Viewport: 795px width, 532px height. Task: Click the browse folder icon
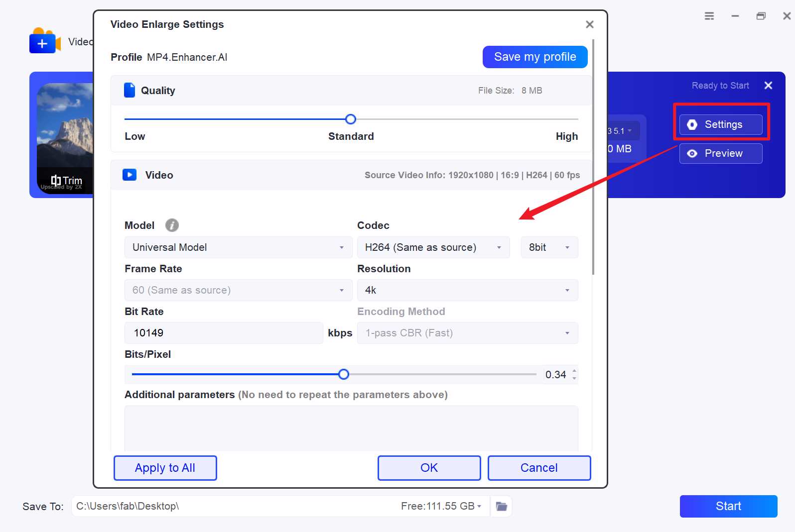click(x=501, y=506)
